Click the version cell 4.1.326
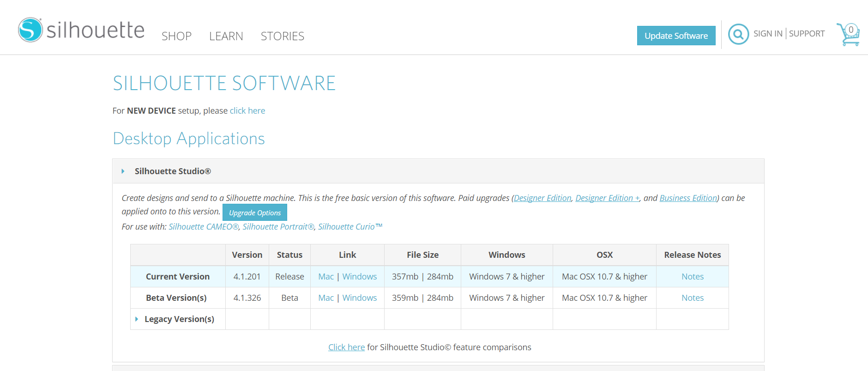Viewport: 868px width, 371px height. pyautogui.click(x=247, y=298)
